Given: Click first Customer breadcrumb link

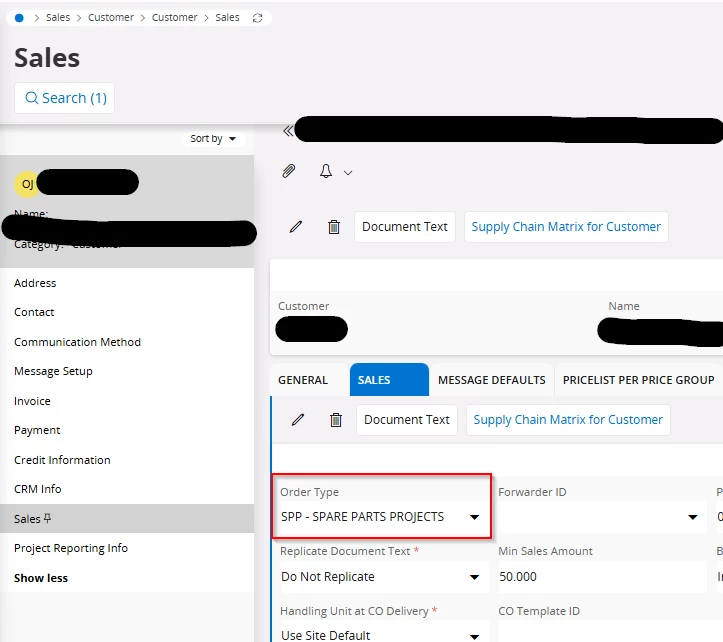Looking at the screenshot, I should (x=111, y=18).
